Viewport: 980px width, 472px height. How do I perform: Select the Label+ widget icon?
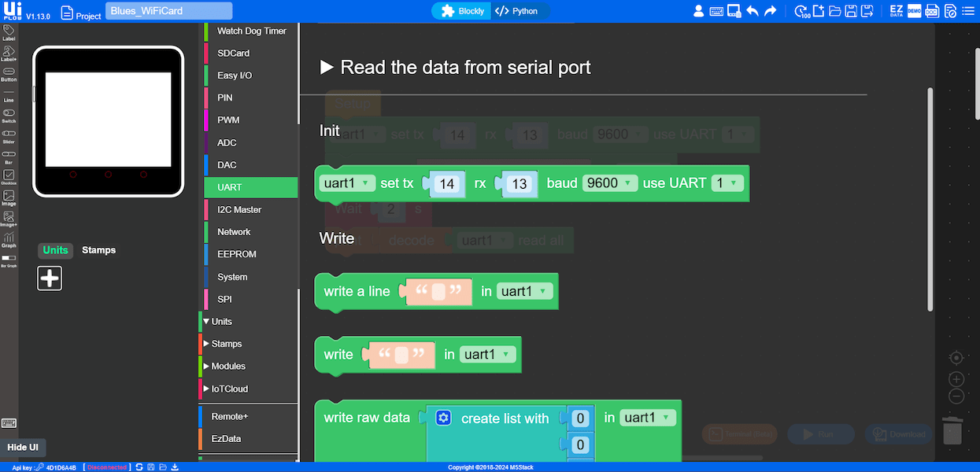9,53
